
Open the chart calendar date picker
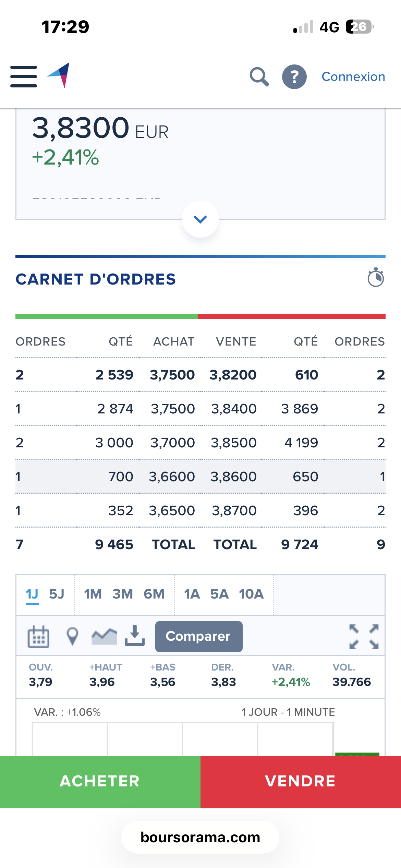[x=38, y=637]
